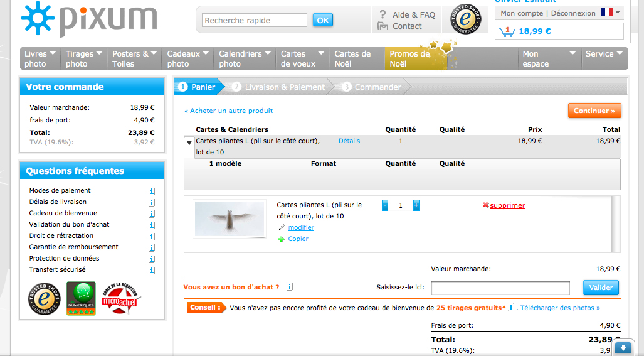Image resolution: width=644 pixels, height=356 pixels.
Task: Click Déconnexion link
Action: tap(573, 13)
